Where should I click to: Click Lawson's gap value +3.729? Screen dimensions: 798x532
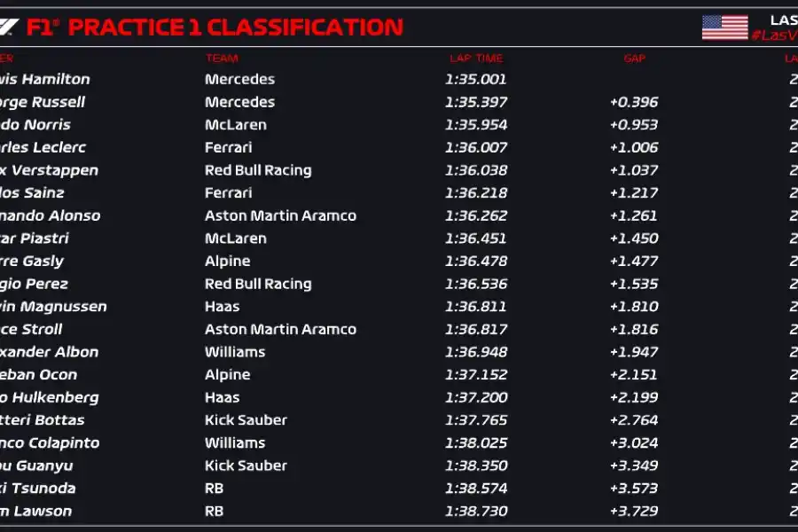(x=633, y=511)
